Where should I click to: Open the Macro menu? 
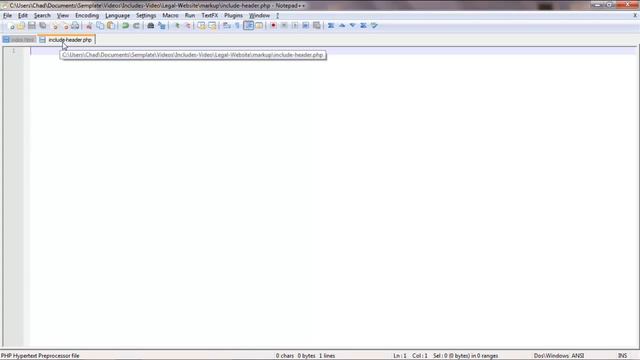(170, 16)
